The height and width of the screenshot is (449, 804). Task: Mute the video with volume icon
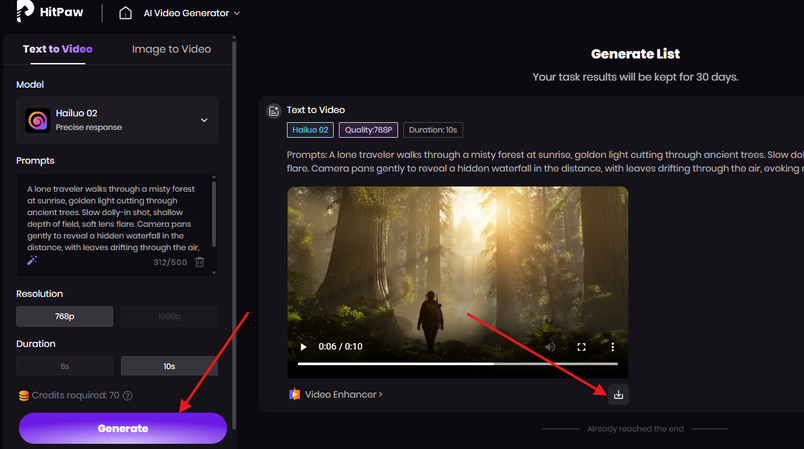click(x=549, y=347)
